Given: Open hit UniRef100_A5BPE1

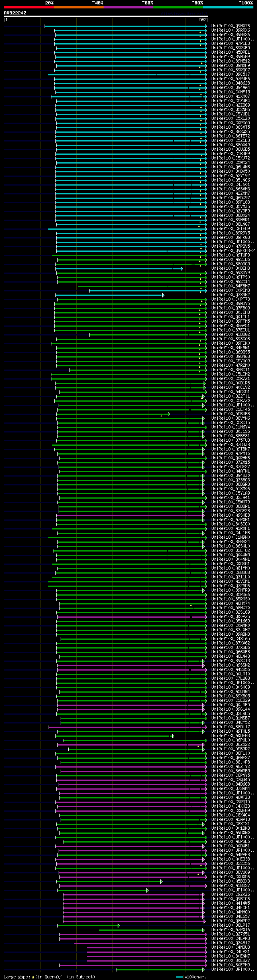Looking at the screenshot, I should [x=230, y=53].
